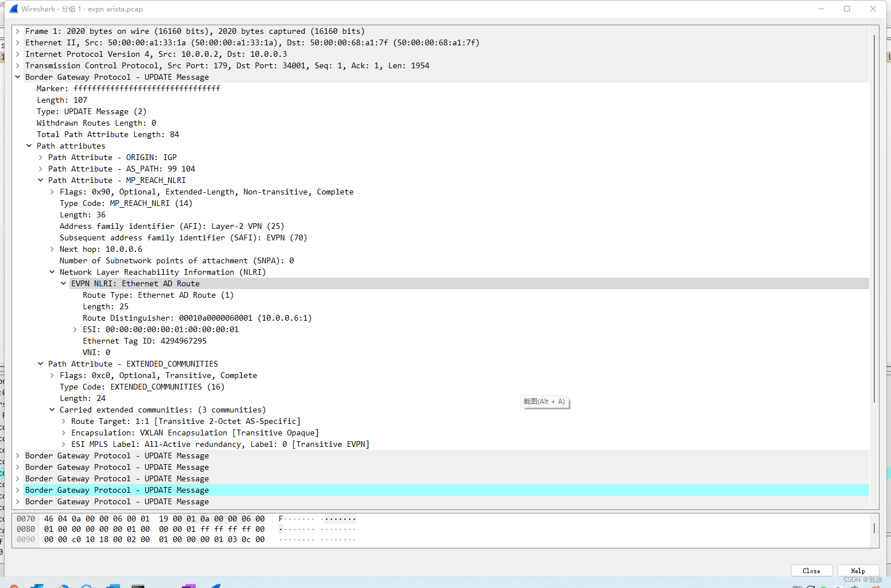The width and height of the screenshot is (891, 588).
Task: Select Route Distinguisher 00010a0000060001 row
Action: tap(441, 318)
